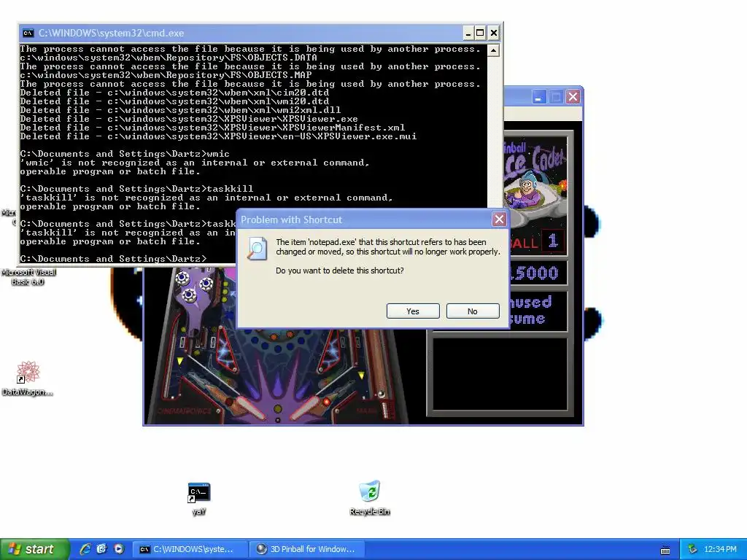The image size is (747, 560).
Task: Open the Start menu
Action: 34,549
